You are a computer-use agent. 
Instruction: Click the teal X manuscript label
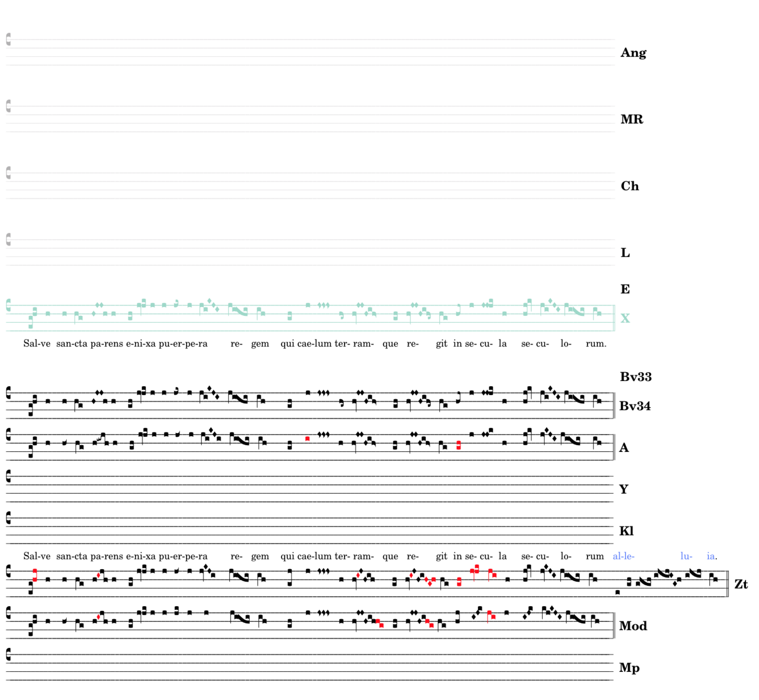point(625,318)
